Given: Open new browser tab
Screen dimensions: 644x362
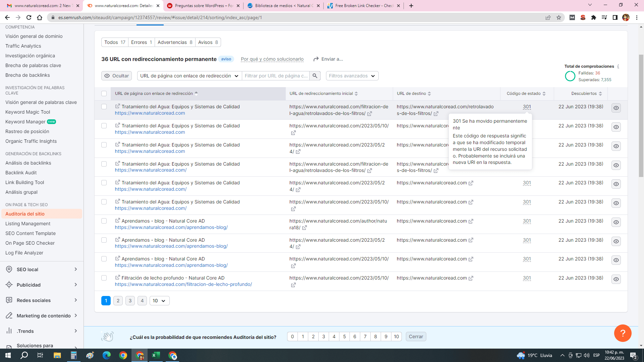Looking at the screenshot, I should [411, 6].
